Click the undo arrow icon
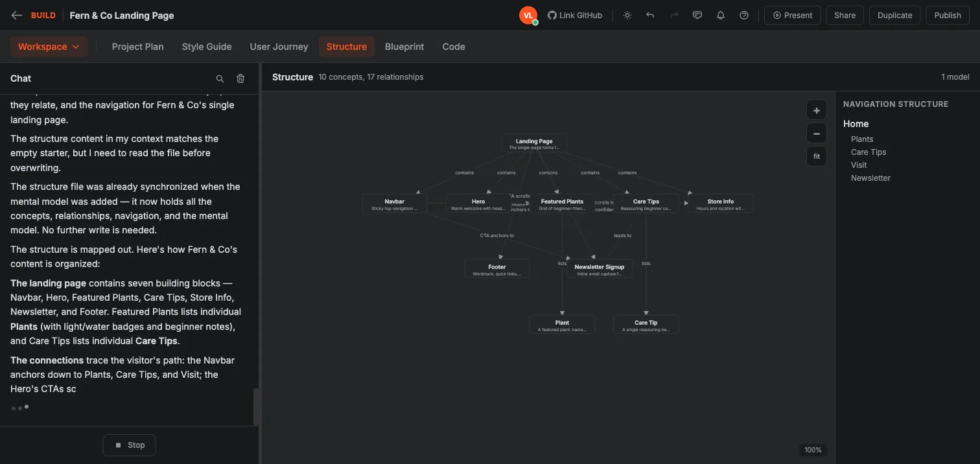Image resolution: width=980 pixels, height=464 pixels. [650, 16]
